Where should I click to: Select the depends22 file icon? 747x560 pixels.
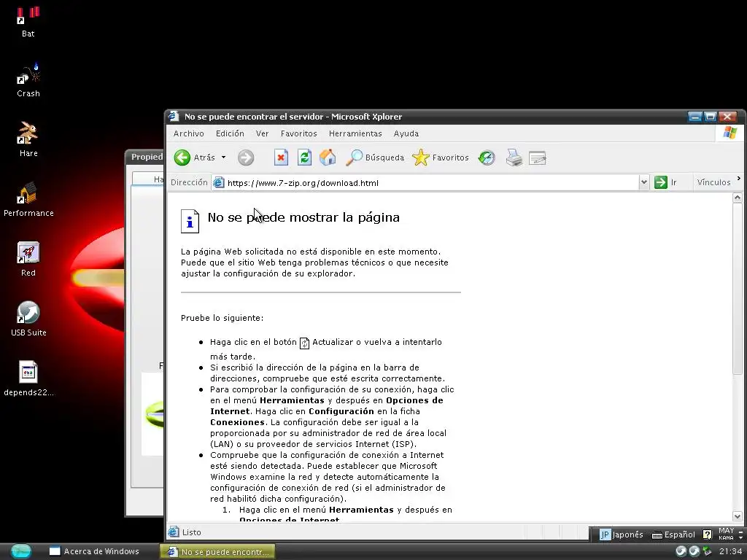pos(28,378)
